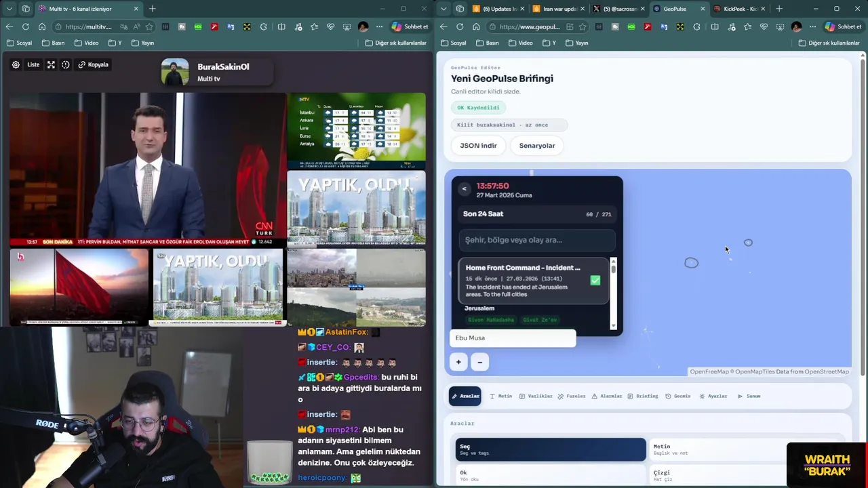
Task: Click the circular alert icon in Multi tv
Action: click(x=66, y=64)
